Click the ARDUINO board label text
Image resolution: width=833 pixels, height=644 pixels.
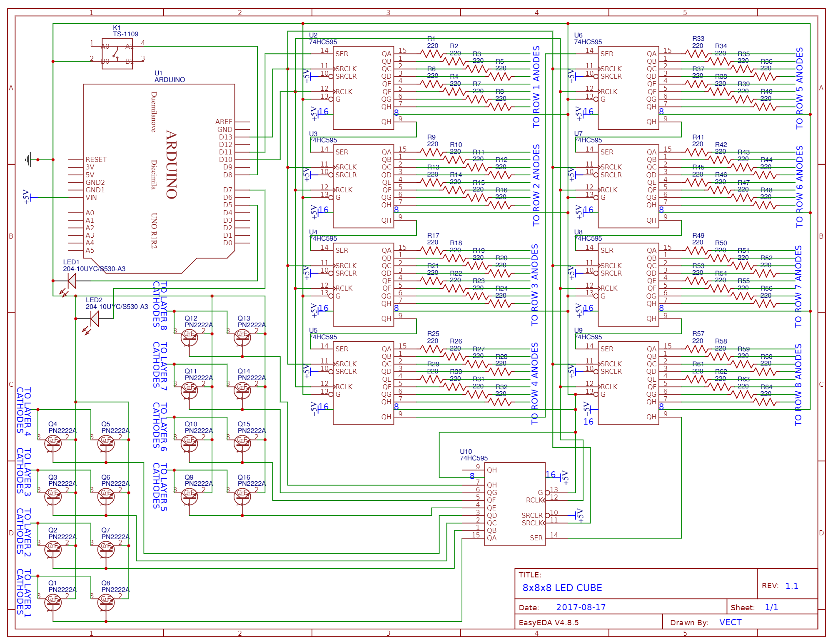[171, 164]
